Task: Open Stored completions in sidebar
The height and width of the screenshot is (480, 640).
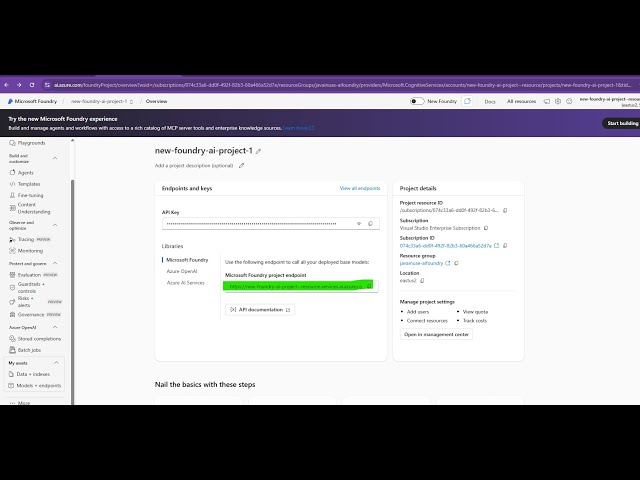Action: click(35, 339)
